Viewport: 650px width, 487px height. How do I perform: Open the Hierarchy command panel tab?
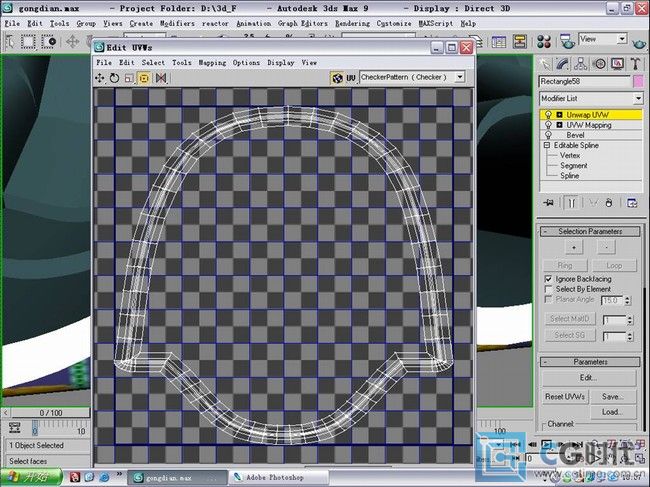(580, 64)
